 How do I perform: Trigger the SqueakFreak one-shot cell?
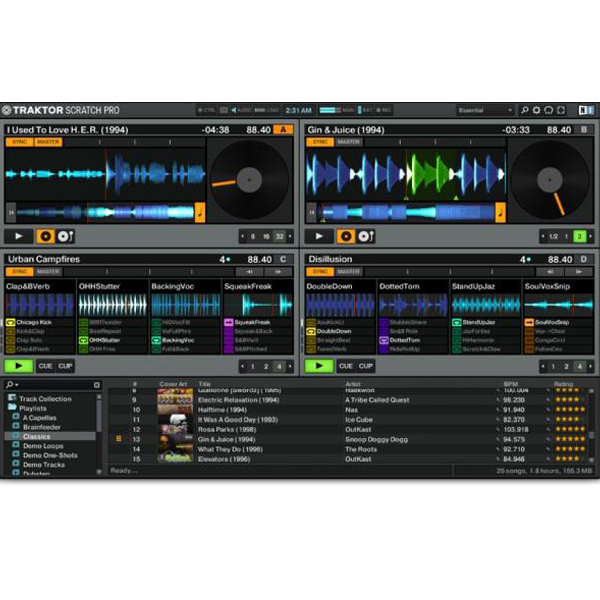[258, 323]
